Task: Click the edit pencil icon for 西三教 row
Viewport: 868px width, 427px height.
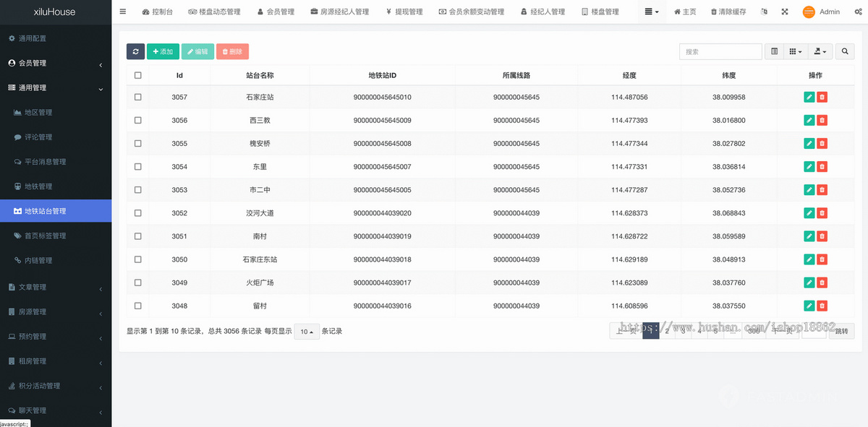Action: [809, 120]
